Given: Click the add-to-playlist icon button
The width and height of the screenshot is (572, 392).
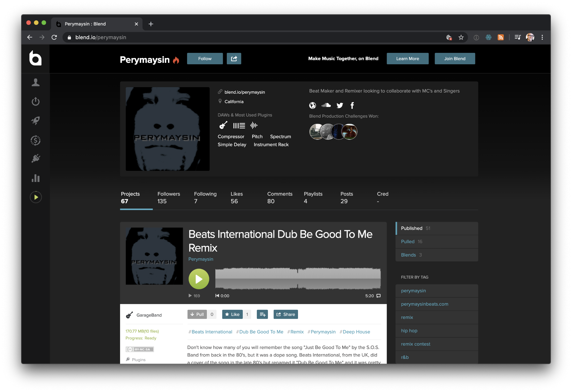Looking at the screenshot, I should pos(262,314).
